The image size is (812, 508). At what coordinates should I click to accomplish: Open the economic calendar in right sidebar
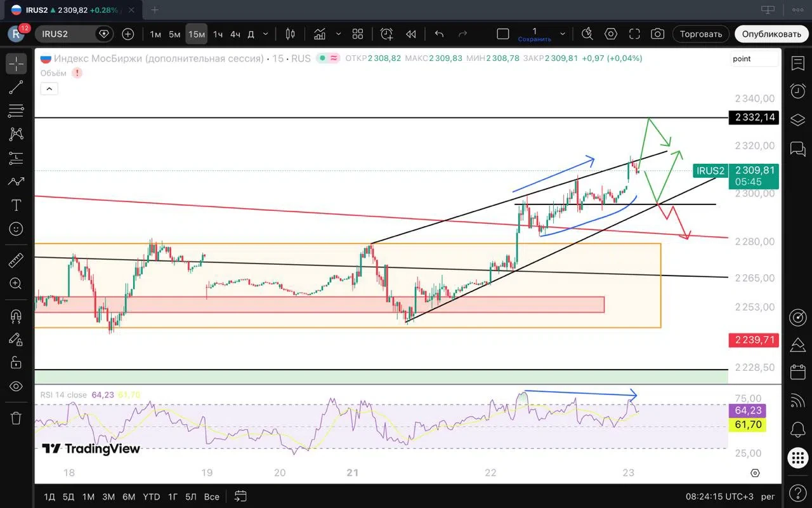[797, 372]
